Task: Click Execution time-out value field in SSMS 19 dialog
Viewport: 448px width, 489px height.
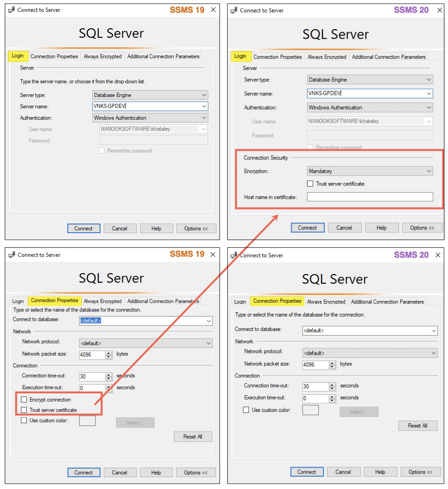Action: click(92, 388)
